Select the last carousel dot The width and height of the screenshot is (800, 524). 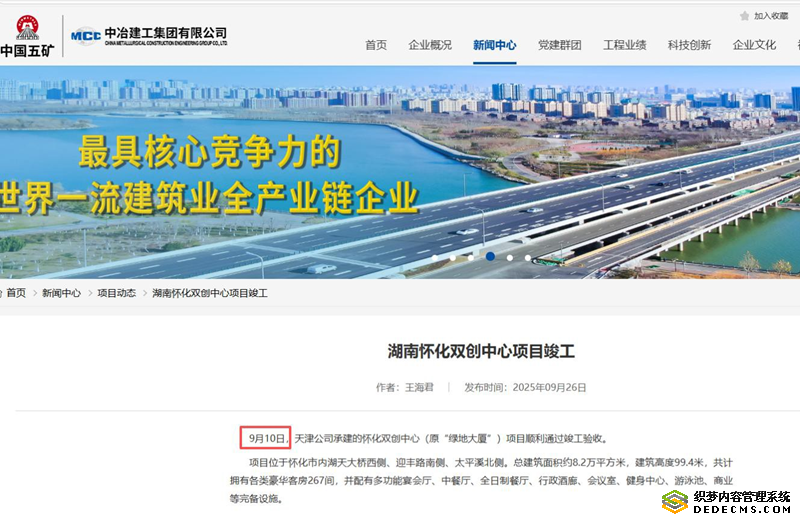[528, 258]
